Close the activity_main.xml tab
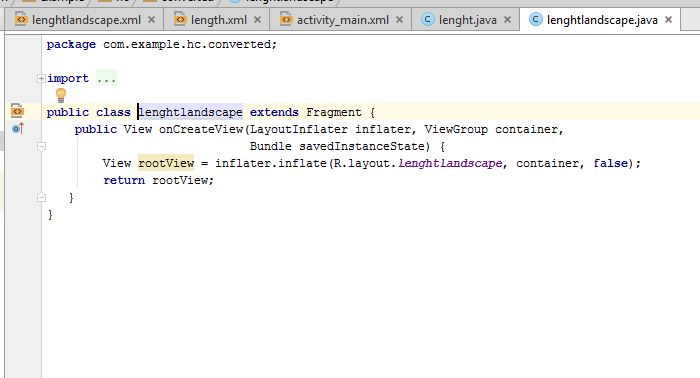Viewport: 700px width, 378px height. (x=399, y=20)
